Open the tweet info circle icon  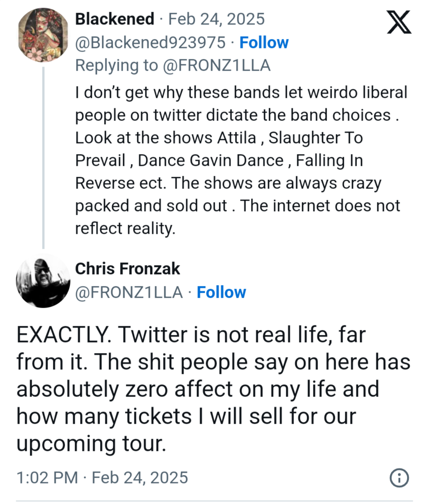pos(399,478)
